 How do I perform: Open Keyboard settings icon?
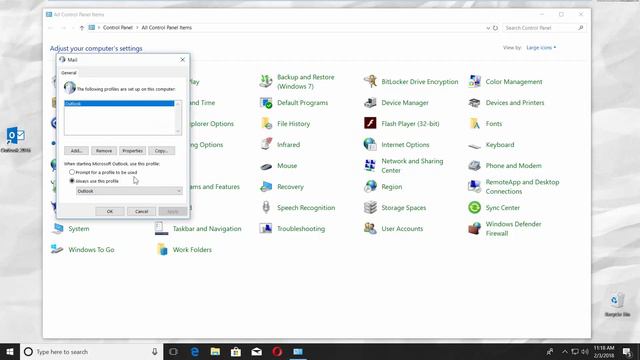tap(474, 145)
